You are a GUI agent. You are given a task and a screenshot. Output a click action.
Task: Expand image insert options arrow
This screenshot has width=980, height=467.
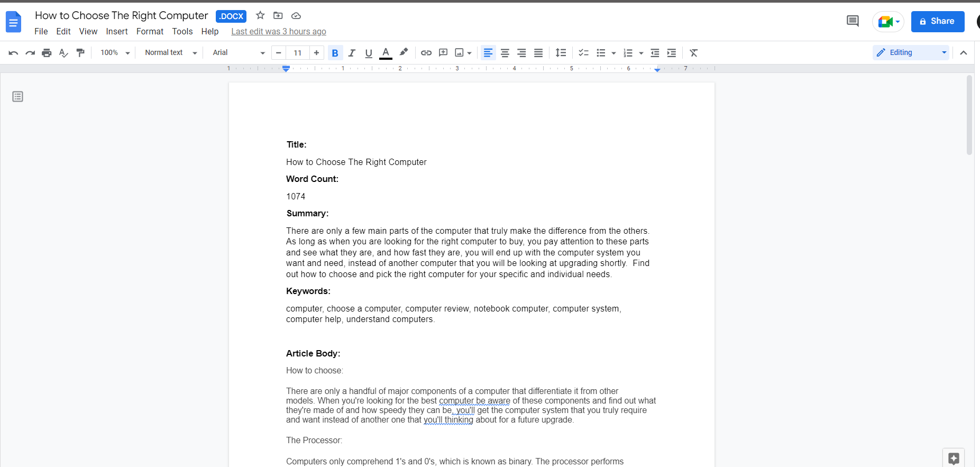point(470,53)
